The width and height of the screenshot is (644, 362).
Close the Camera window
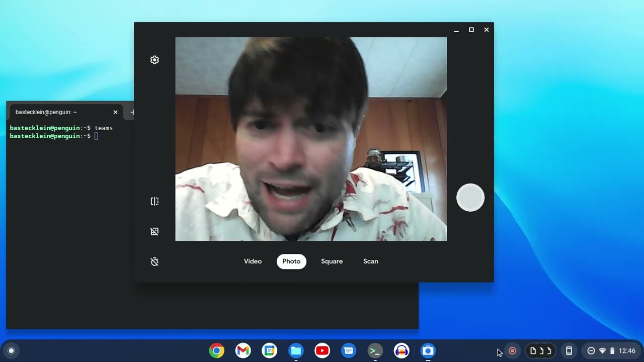[x=487, y=30]
